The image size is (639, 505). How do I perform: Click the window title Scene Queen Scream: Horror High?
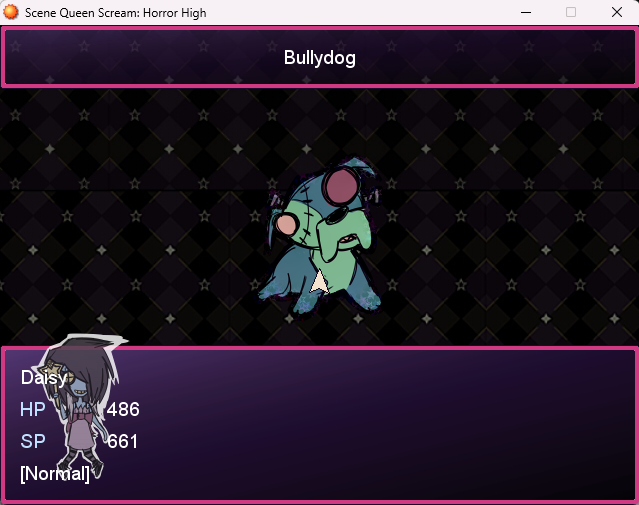[x=116, y=13]
